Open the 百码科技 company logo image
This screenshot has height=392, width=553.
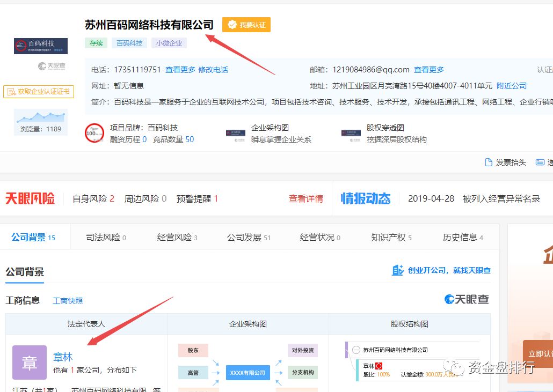(41, 46)
